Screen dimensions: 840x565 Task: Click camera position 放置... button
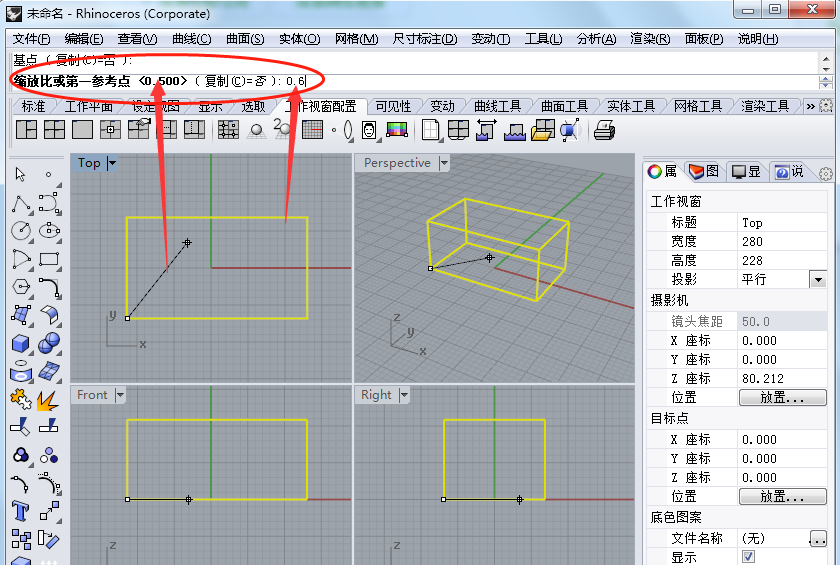click(783, 397)
